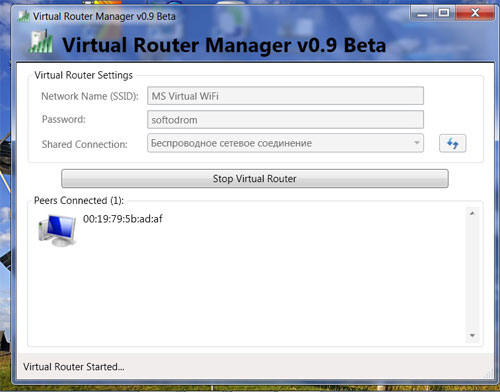Select peer 00:19:79:5b:ad:af
This screenshot has width=500, height=392.
pyautogui.click(x=122, y=219)
